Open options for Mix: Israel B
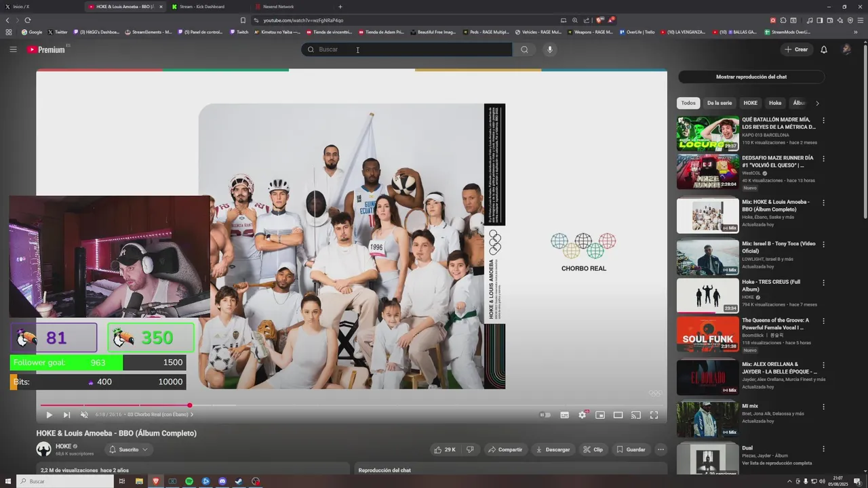This screenshot has width=868, height=488. coord(824,244)
